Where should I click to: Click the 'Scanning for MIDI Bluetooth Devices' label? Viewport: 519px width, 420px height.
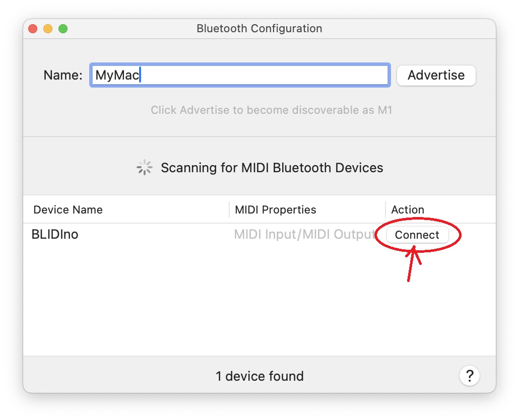[x=272, y=168]
